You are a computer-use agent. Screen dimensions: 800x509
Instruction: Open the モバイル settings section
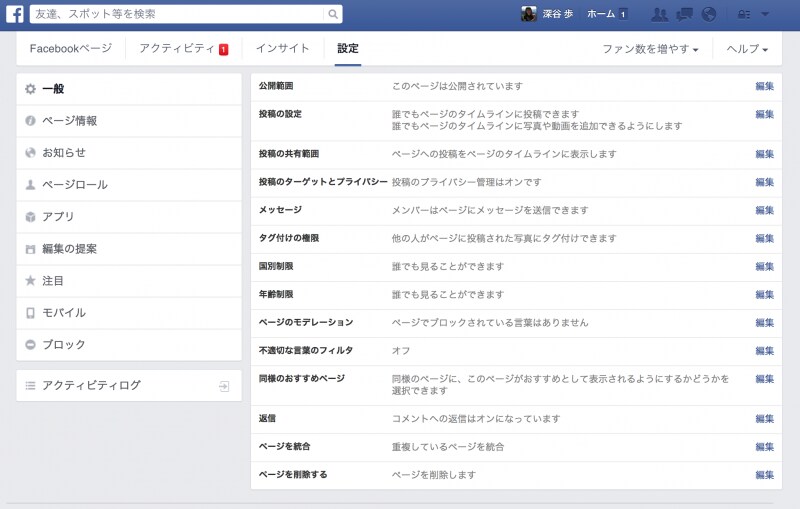[129, 313]
